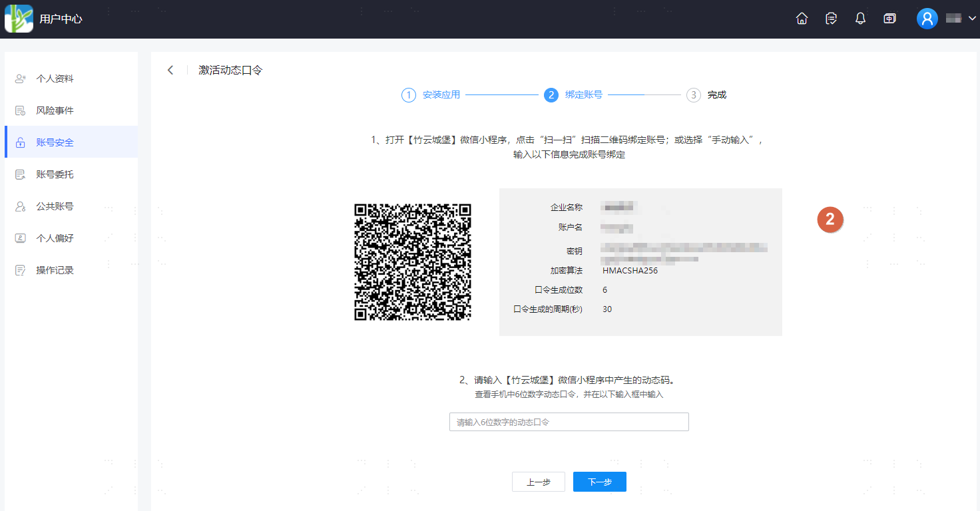Click the HMACSHA256 algorithm value

pyautogui.click(x=630, y=271)
